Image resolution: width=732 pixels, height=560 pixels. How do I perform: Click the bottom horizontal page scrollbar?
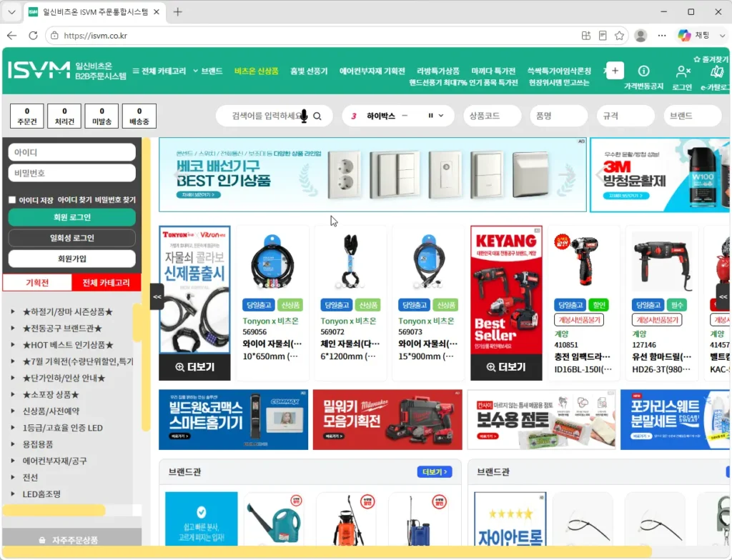pyautogui.click(x=327, y=553)
